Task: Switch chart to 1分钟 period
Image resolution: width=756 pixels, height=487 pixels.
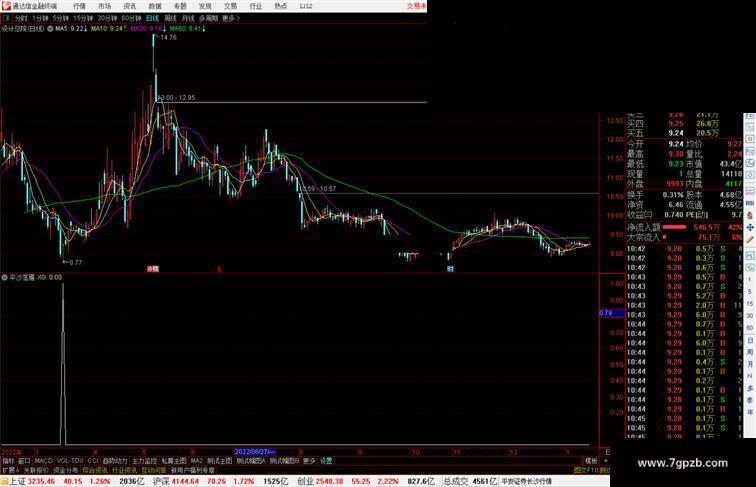Action: [x=40, y=18]
